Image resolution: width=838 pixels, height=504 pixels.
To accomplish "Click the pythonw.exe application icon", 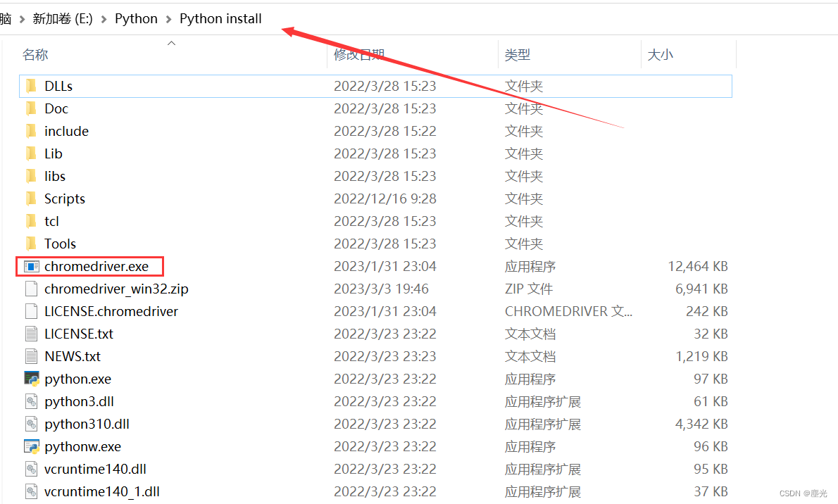I will click(32, 446).
